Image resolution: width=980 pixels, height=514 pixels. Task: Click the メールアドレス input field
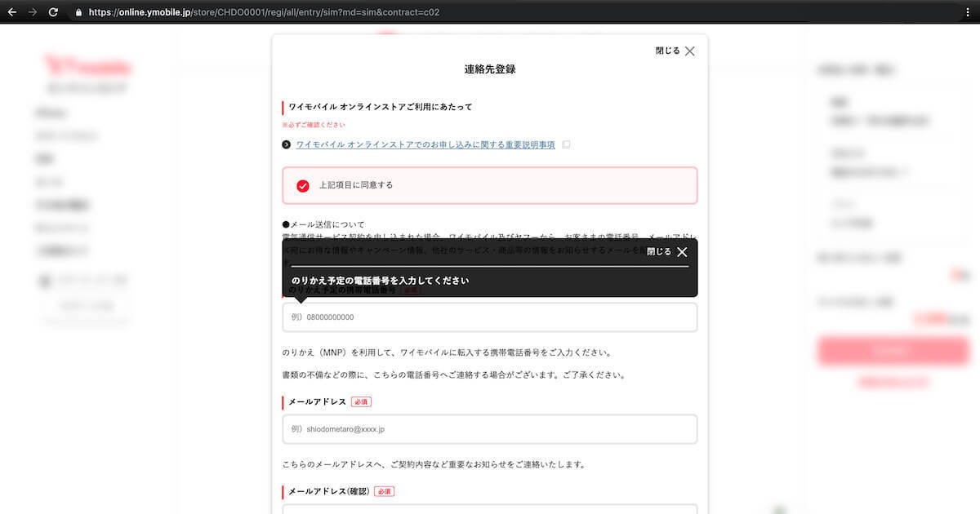coord(490,429)
